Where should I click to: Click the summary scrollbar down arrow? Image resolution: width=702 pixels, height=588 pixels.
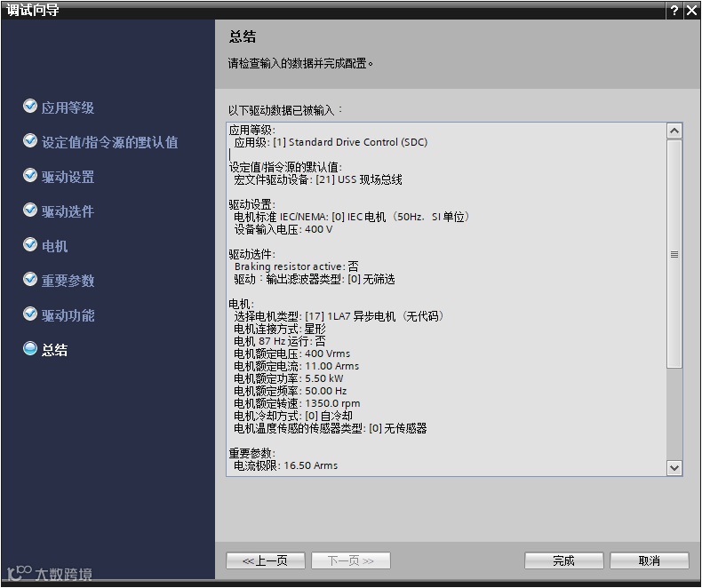(x=674, y=467)
